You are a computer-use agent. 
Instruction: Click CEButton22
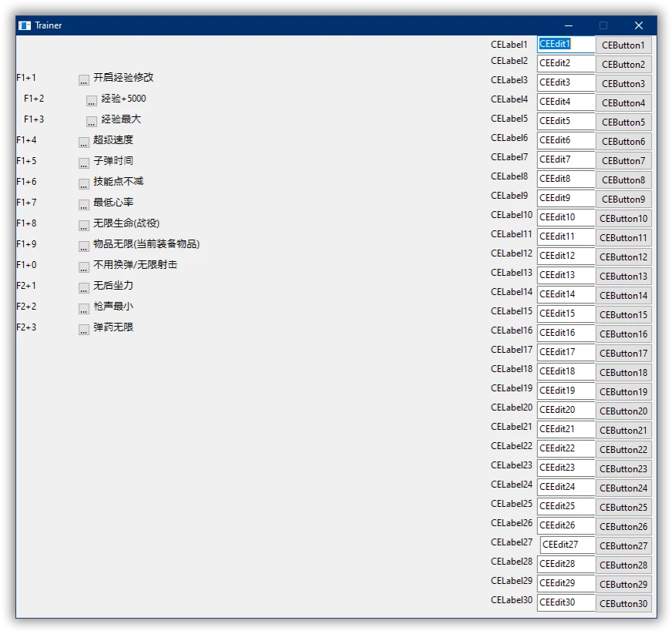(x=623, y=450)
